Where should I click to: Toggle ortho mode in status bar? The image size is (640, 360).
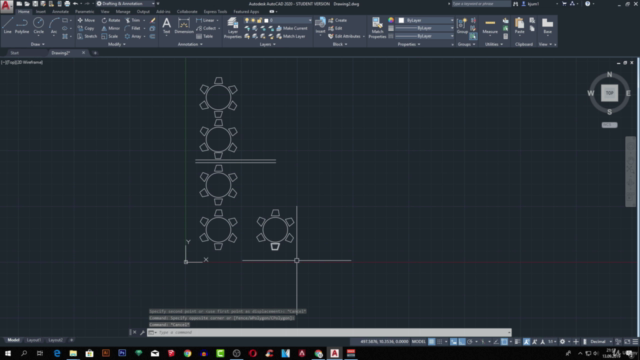tap(462, 342)
